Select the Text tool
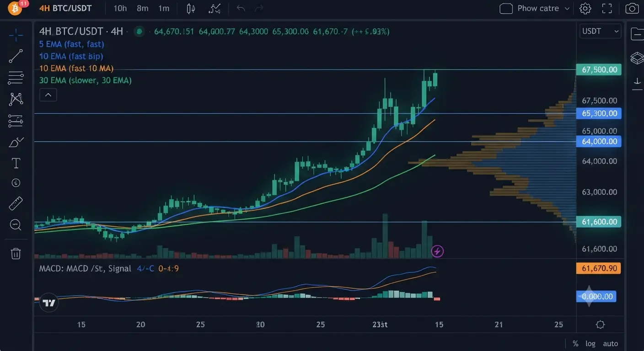This screenshot has width=644, height=351. (x=16, y=163)
